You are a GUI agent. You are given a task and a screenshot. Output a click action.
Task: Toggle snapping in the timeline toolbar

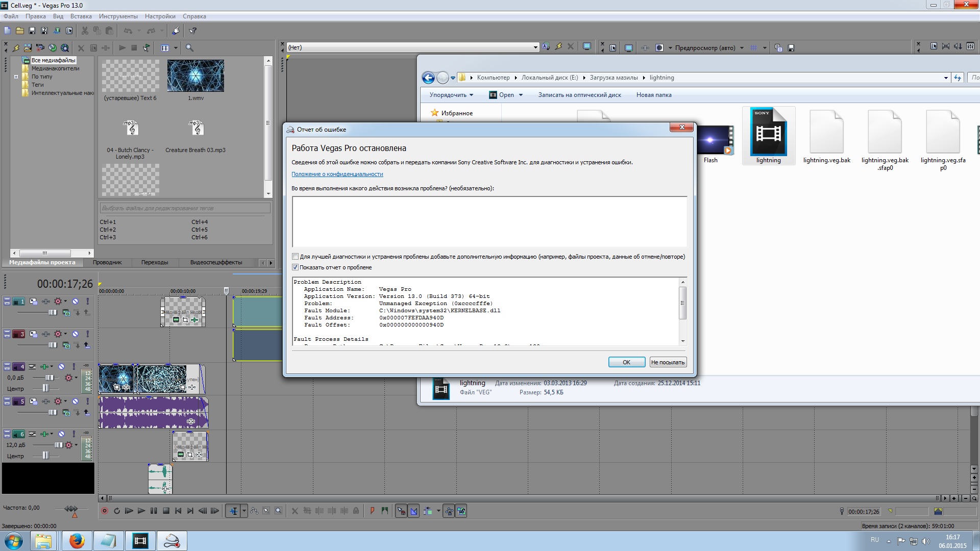[401, 511]
